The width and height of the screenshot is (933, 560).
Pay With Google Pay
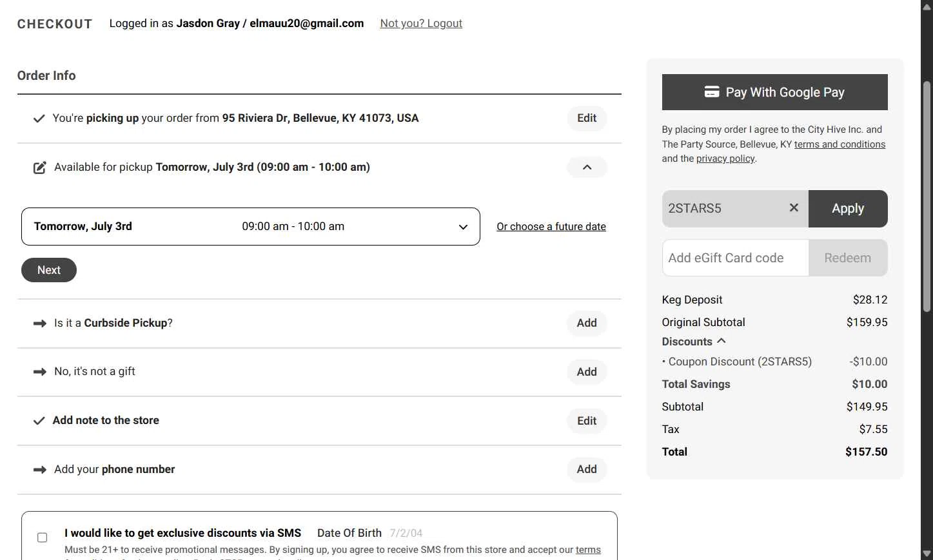coord(775,92)
